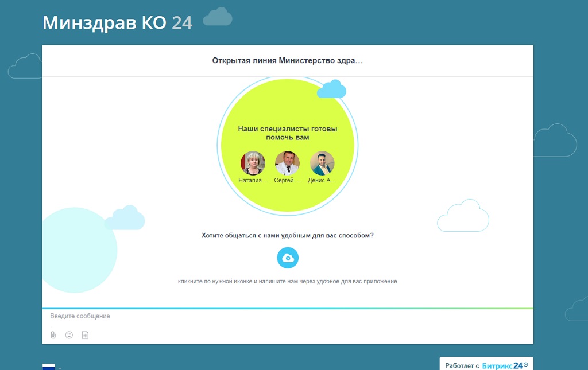
Task: Click the Открытая линия Министерство header title
Action: [287, 60]
